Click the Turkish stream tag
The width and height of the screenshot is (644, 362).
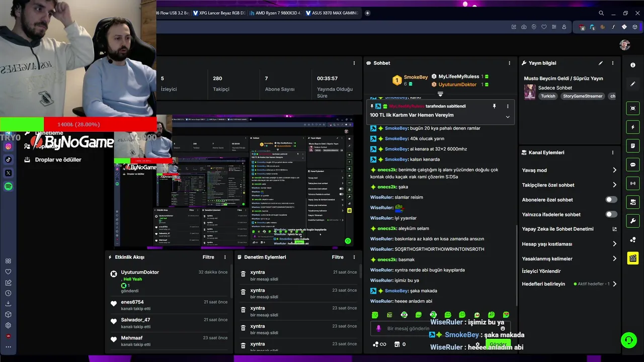(548, 96)
